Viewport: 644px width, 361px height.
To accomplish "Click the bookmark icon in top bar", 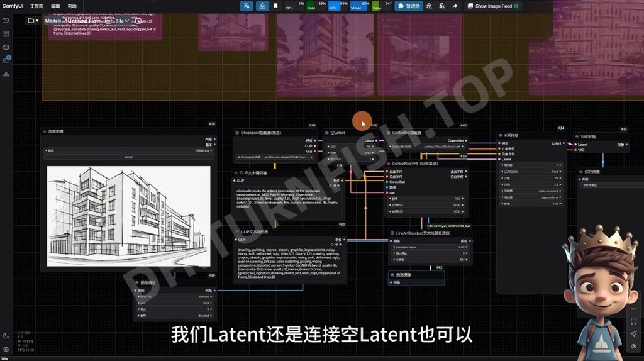I will 275,6.
